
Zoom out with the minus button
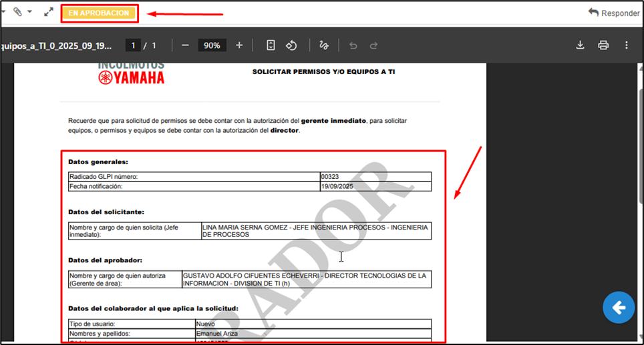click(x=185, y=45)
